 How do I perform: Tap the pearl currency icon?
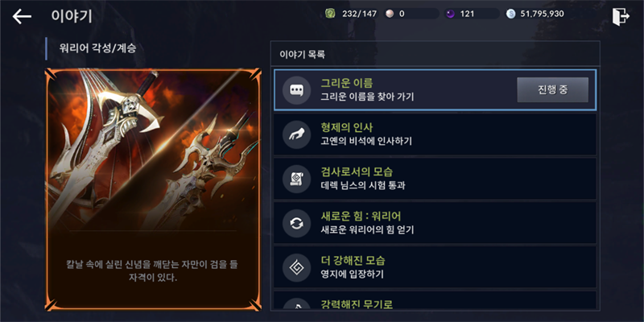pyautogui.click(x=390, y=14)
